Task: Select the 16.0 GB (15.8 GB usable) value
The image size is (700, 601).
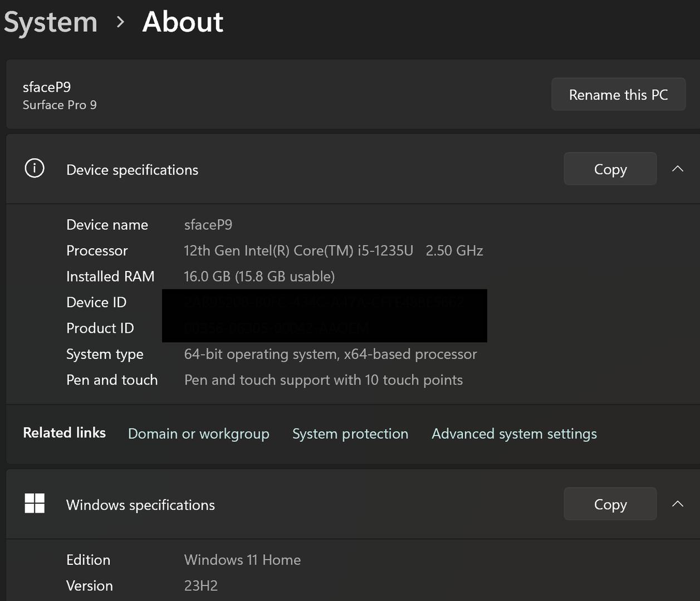Action: coord(260,276)
